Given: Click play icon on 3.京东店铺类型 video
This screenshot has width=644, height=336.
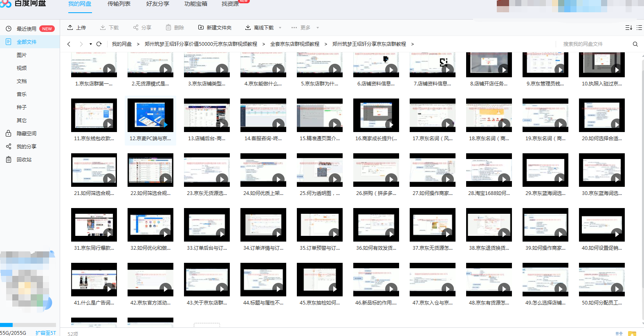Looking at the screenshot, I should (x=222, y=70).
